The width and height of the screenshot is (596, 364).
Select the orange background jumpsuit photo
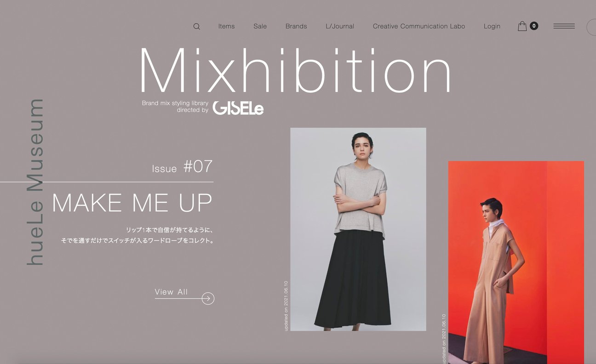tap(516, 262)
